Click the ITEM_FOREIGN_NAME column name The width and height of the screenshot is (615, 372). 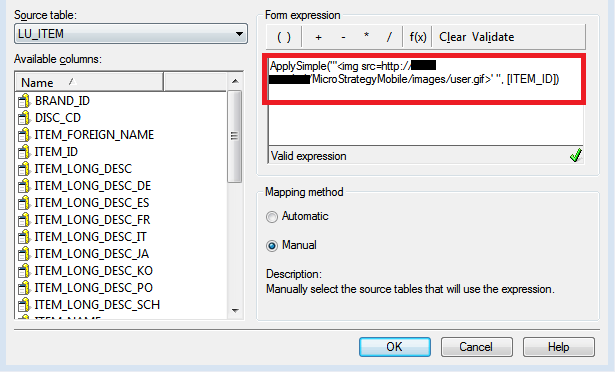click(94, 135)
